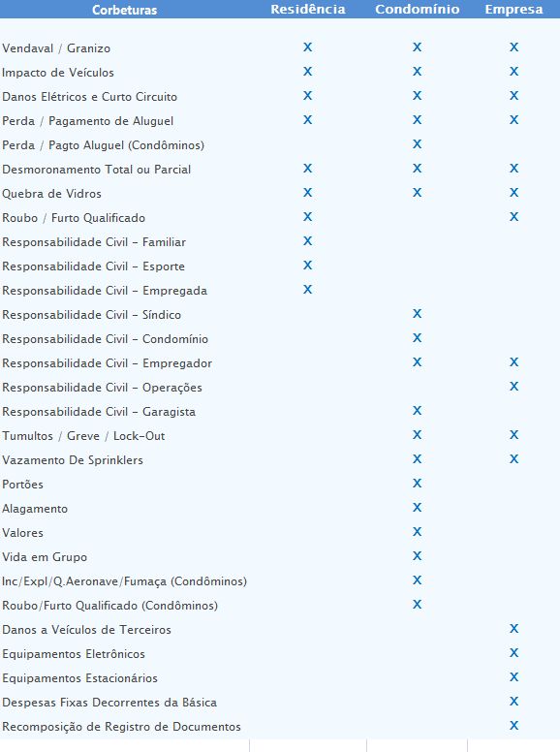The width and height of the screenshot is (560, 752).
Task: Click the Condomínio X for Perda / Pagto Aluguel (Condôminos)
Action: (418, 143)
